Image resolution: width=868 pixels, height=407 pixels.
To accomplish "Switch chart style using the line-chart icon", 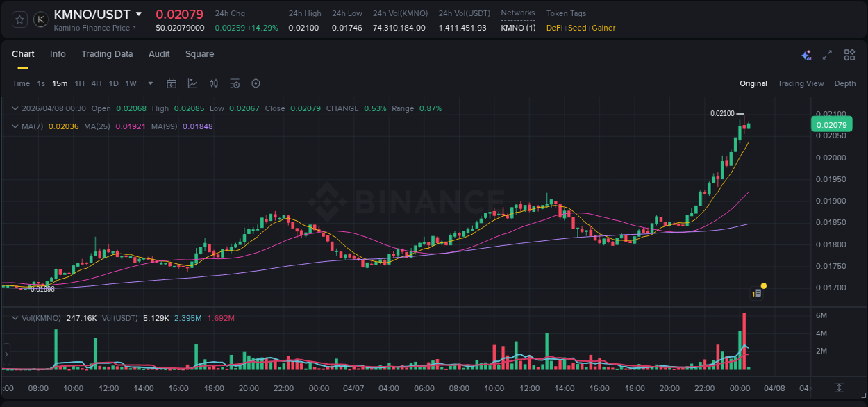I will point(193,83).
